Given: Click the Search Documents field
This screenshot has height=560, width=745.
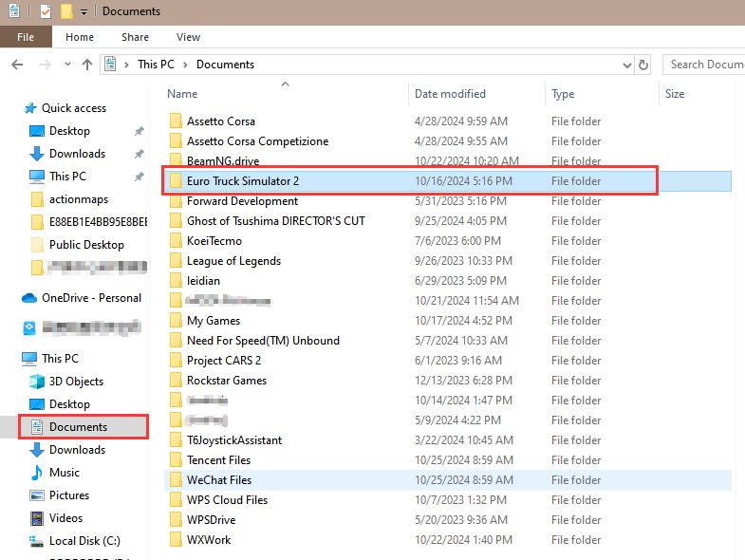Looking at the screenshot, I should coord(704,65).
